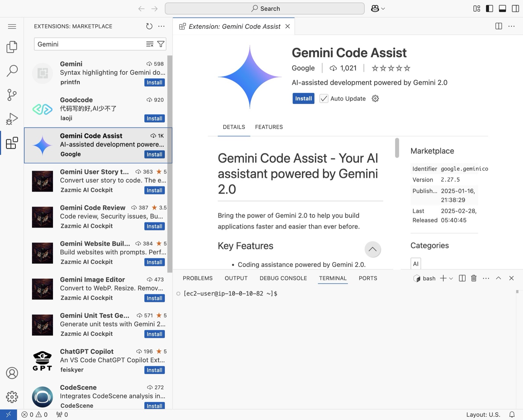Open the AI category tag
The height and width of the screenshot is (420, 523).
point(415,264)
